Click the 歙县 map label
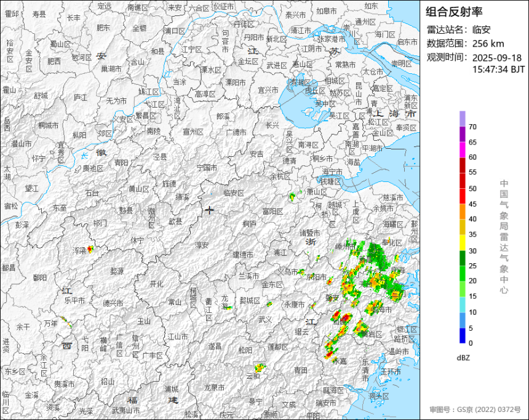The image size is (529, 420). [x=175, y=221]
